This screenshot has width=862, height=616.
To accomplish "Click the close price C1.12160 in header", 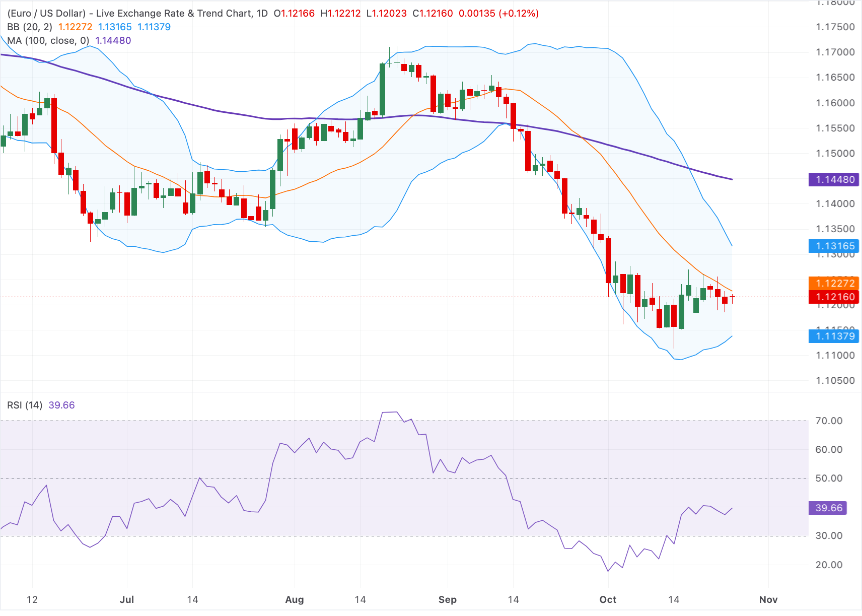I will pos(433,14).
